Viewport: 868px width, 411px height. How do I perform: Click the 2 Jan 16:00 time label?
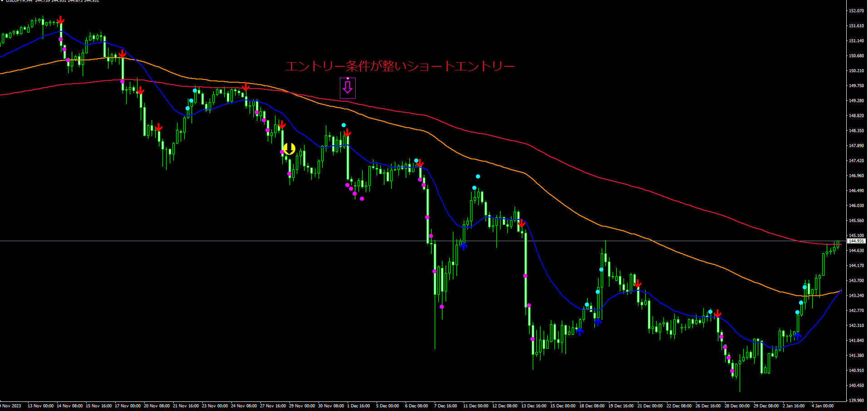[794, 406]
